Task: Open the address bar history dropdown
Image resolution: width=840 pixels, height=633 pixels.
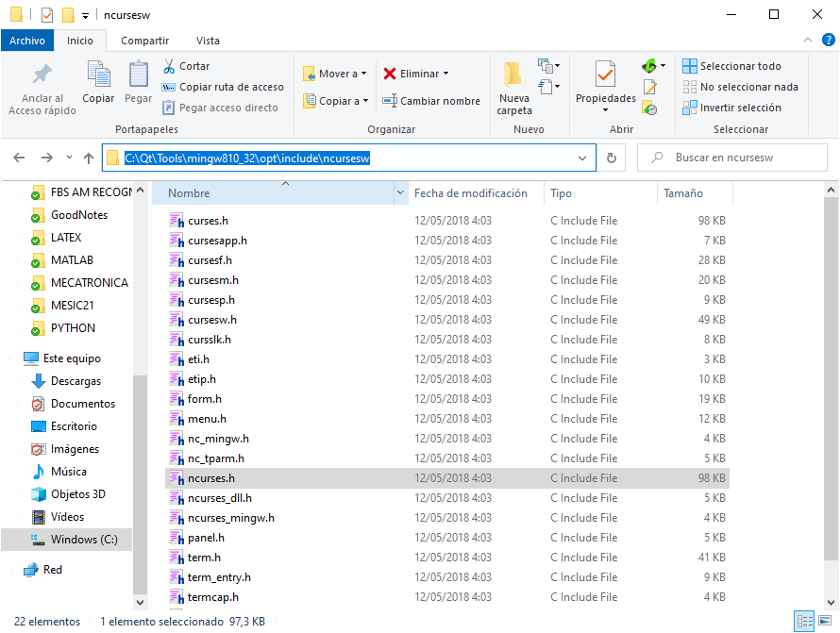Action: click(x=585, y=158)
